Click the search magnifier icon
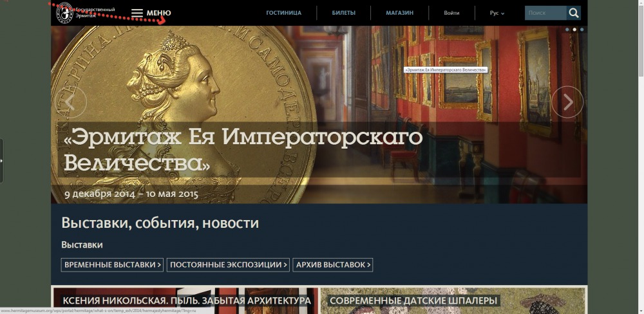Image resolution: width=644 pixels, height=314 pixels. (573, 13)
